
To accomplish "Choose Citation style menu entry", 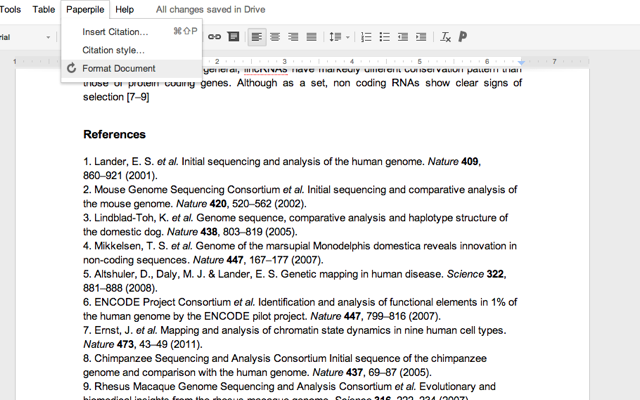I will tap(113, 50).
